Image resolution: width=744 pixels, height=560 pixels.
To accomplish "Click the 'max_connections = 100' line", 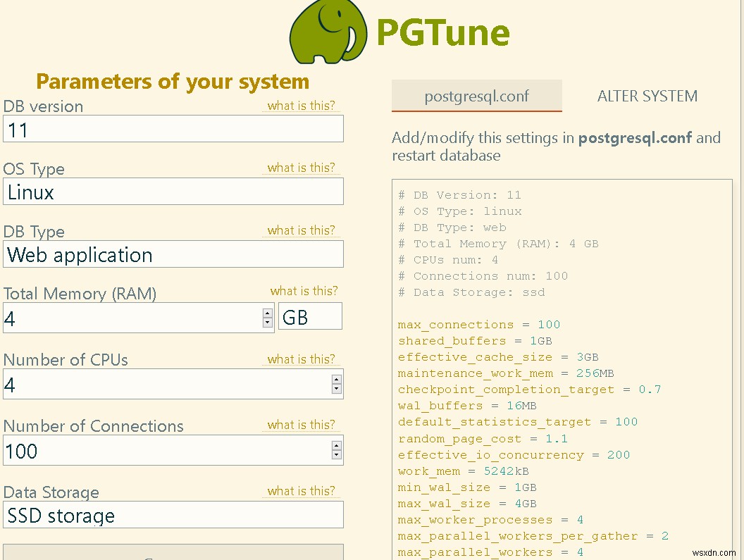I will point(479,325).
